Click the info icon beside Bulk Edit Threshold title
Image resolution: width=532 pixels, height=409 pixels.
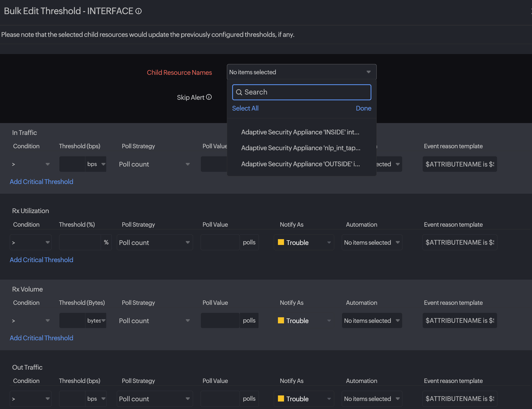pyautogui.click(x=138, y=11)
